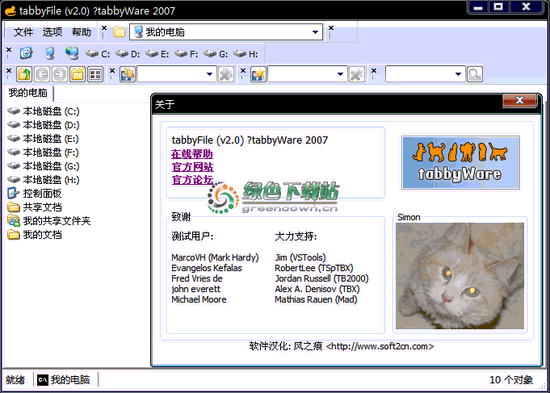Click the network places globe icon
The height and width of the screenshot is (393, 550).
pyautogui.click(x=72, y=53)
